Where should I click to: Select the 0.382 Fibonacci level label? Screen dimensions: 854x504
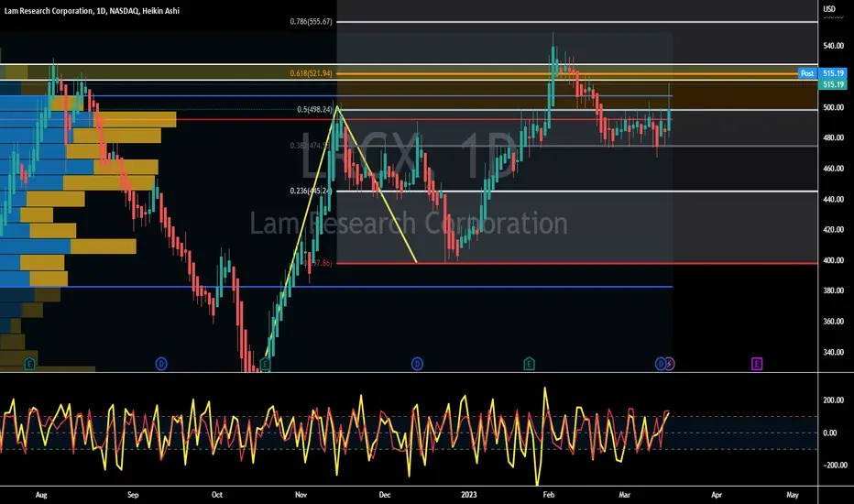pos(310,146)
